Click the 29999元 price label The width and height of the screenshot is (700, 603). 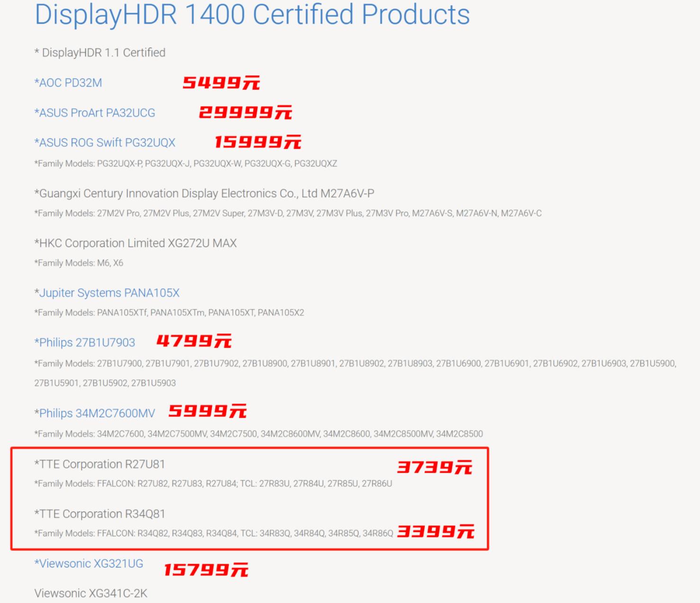click(x=245, y=113)
